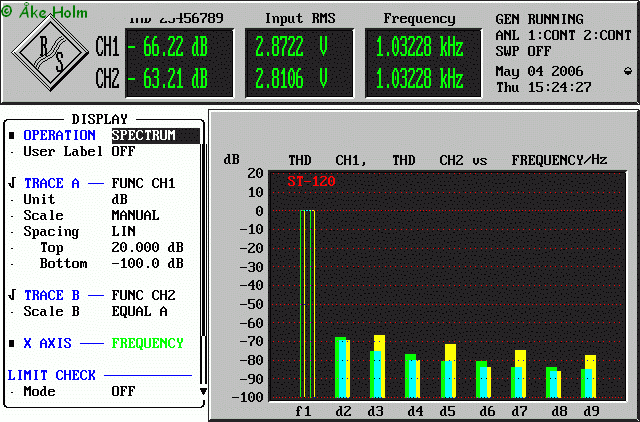Click the down arrow under the DISPLAY panel scrollbar
The image size is (640, 422).
click(x=203, y=391)
